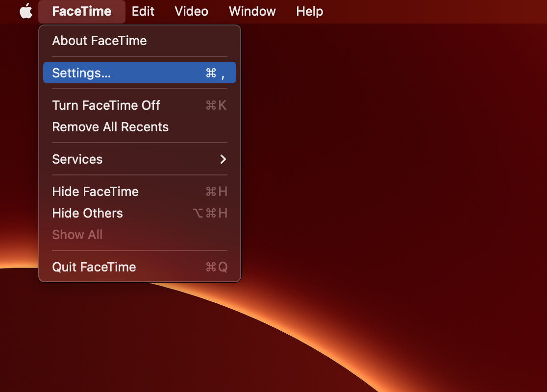Open the FaceTime menu
The height and width of the screenshot is (392, 547).
(81, 11)
